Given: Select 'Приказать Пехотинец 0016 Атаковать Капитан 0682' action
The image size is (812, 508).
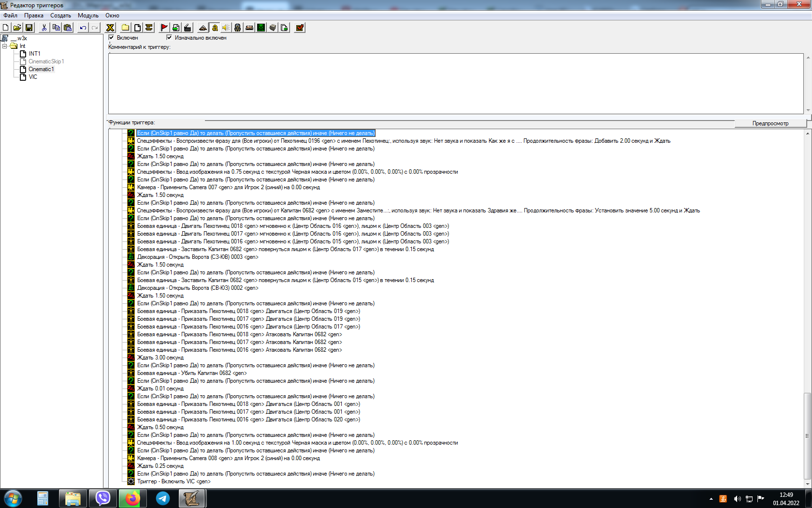Looking at the screenshot, I should pyautogui.click(x=239, y=350).
